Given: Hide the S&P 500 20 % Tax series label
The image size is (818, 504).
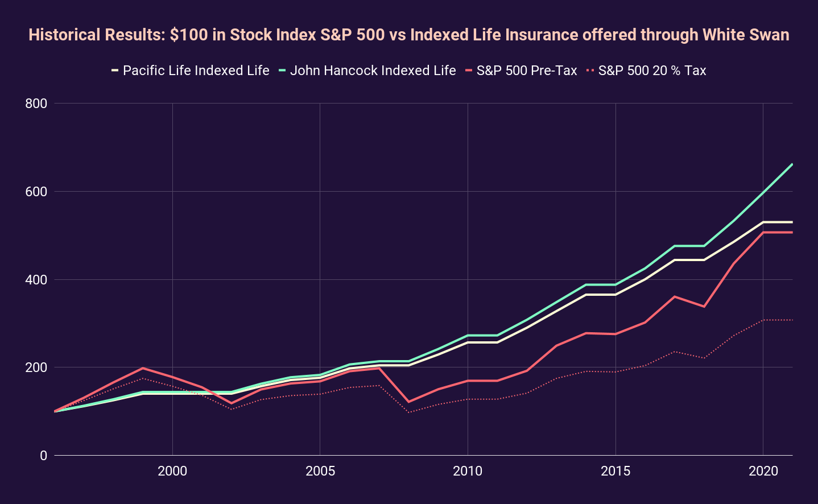Looking at the screenshot, I should pos(652,71).
